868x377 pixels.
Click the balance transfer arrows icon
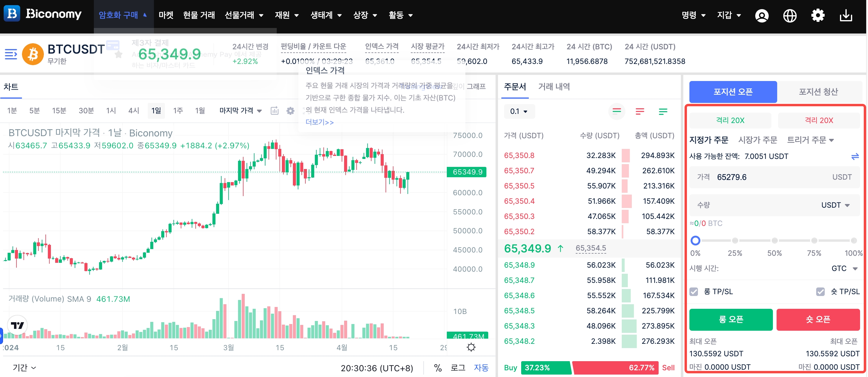pos(855,157)
